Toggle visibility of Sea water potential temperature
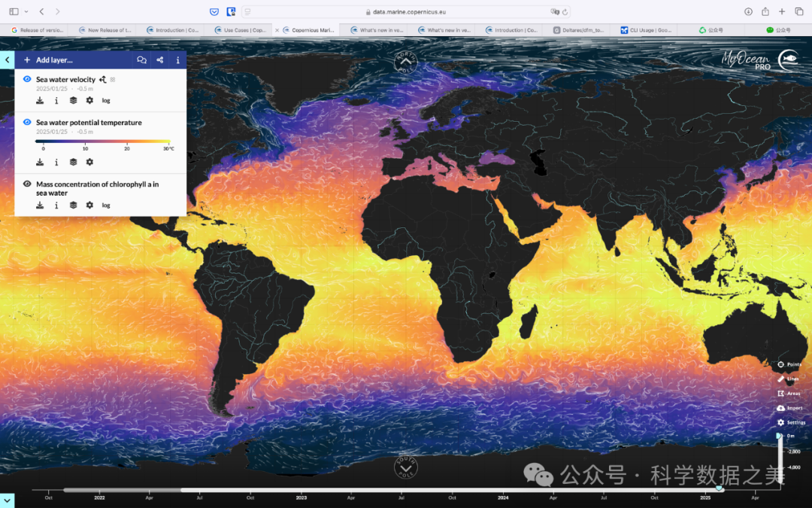 point(27,122)
